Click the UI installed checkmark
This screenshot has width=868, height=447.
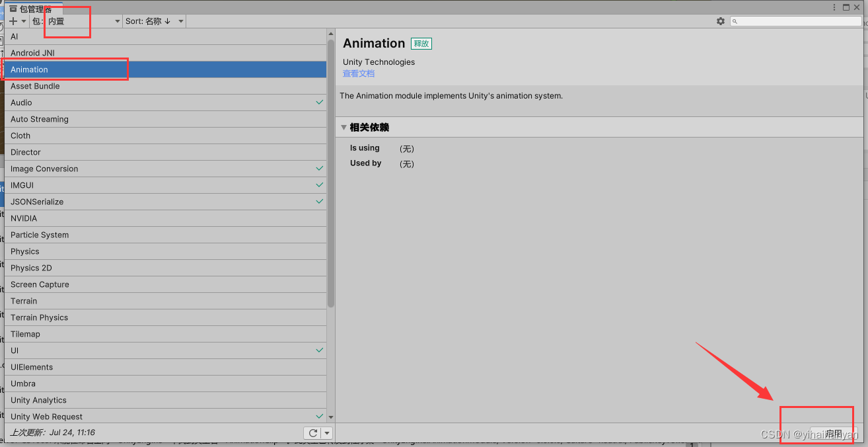pyautogui.click(x=320, y=350)
